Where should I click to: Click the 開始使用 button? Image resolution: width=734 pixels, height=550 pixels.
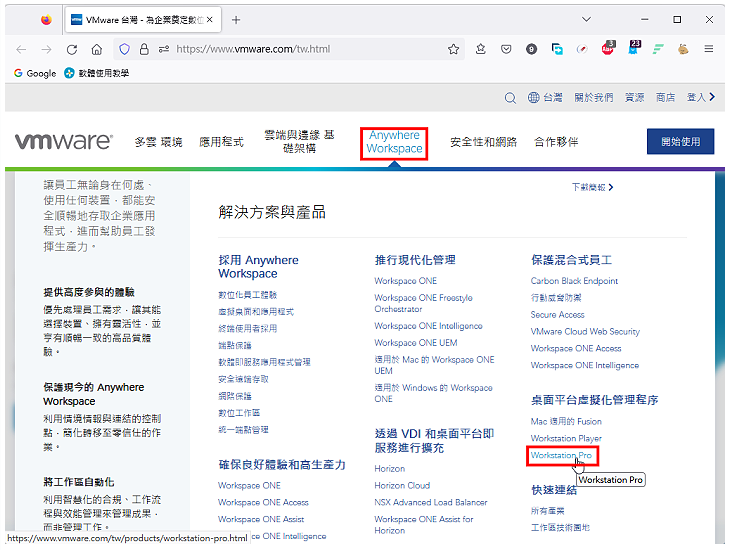click(680, 141)
